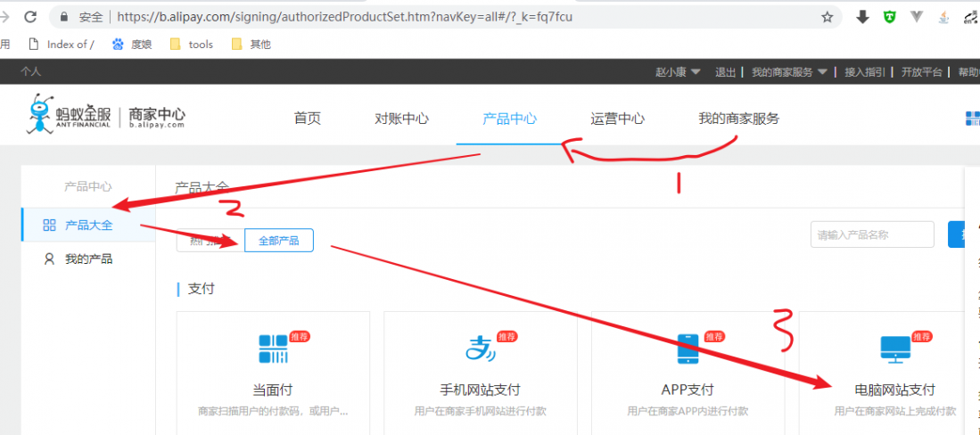Click the browser address bar URL
The height and width of the screenshot is (435, 980).
click(x=344, y=18)
